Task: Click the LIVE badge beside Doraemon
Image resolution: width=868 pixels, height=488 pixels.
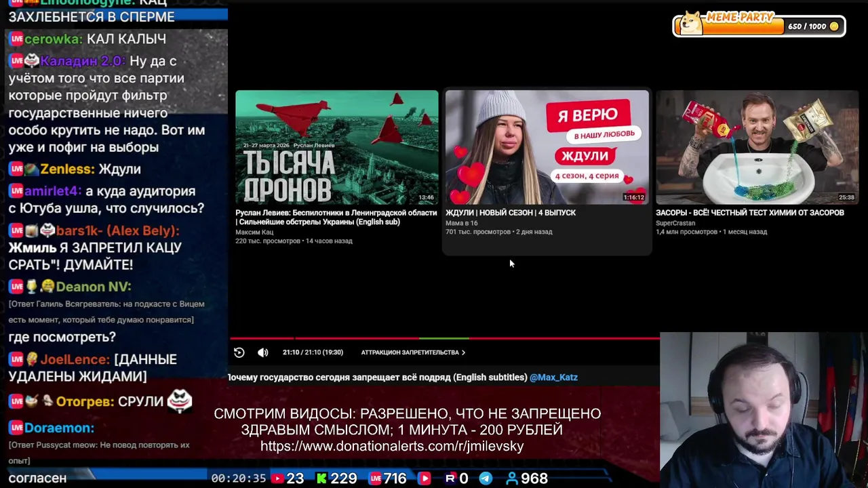Action: coord(16,428)
